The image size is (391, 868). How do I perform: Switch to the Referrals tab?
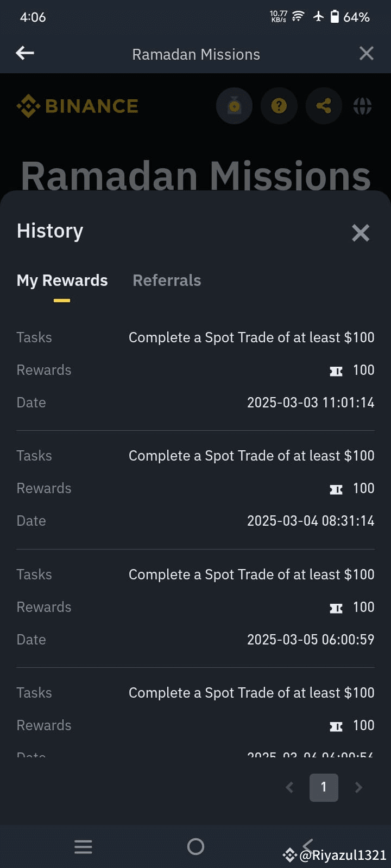coord(167,280)
